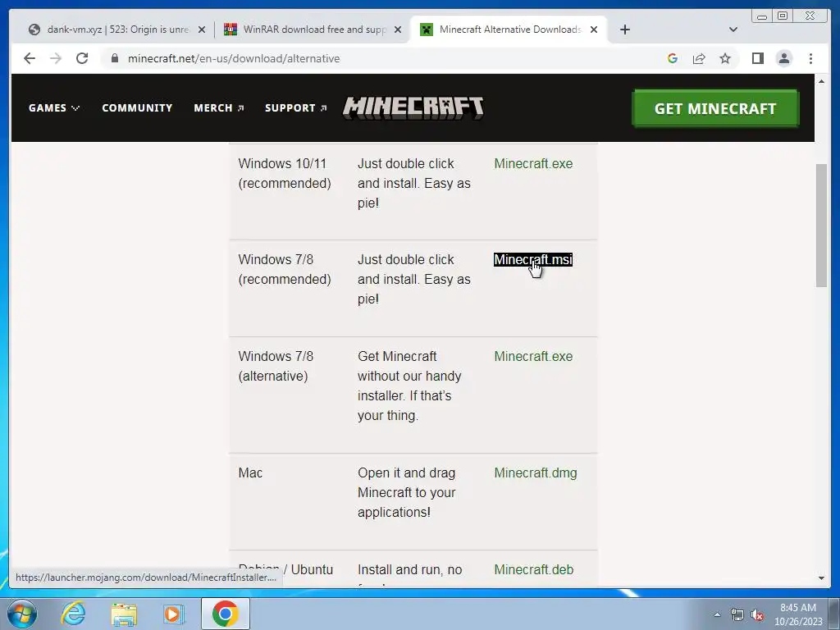The width and height of the screenshot is (840, 630).
Task: Bookmark this page with star icon
Action: [x=725, y=58]
